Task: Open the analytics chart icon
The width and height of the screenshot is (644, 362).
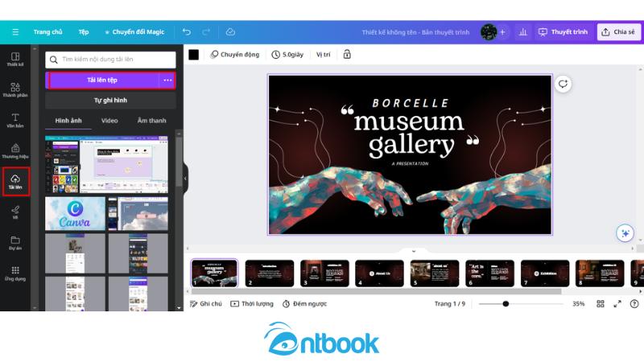Action: pyautogui.click(x=522, y=32)
